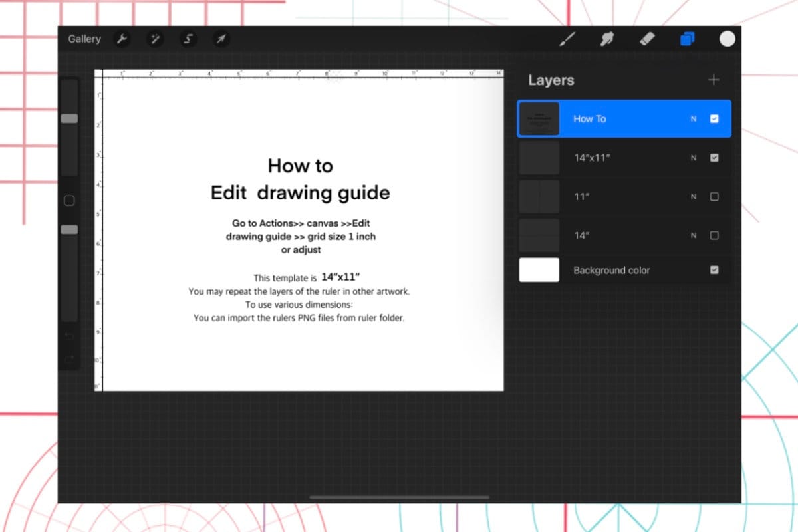Open blend mode N for 14" layer
The image size is (798, 532).
(694, 235)
